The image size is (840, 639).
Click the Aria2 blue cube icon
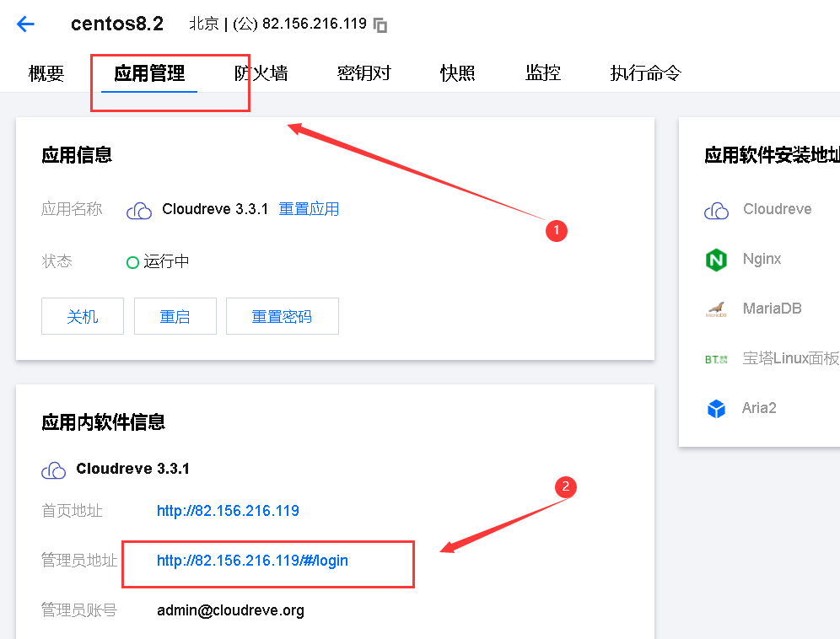[x=716, y=409]
